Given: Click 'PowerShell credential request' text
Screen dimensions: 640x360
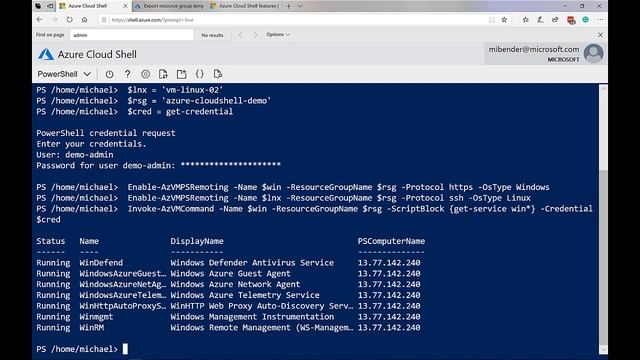Looking at the screenshot, I should click(106, 133).
